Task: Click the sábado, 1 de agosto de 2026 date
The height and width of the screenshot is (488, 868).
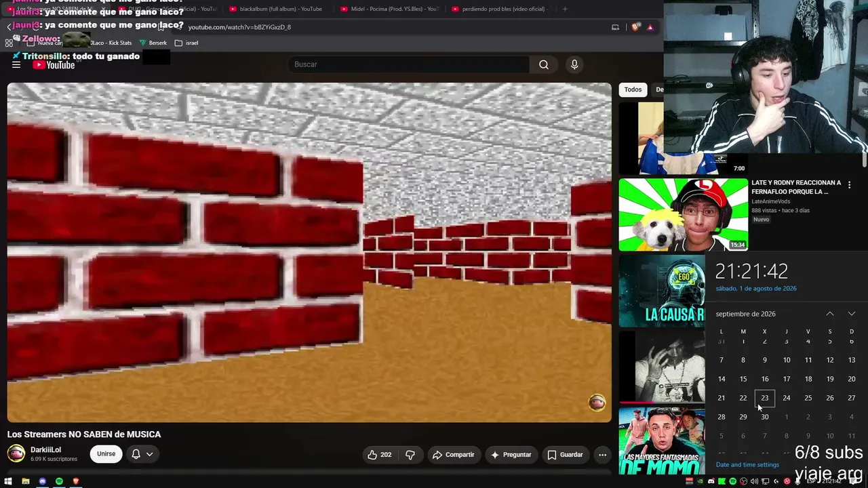Action: (756, 289)
